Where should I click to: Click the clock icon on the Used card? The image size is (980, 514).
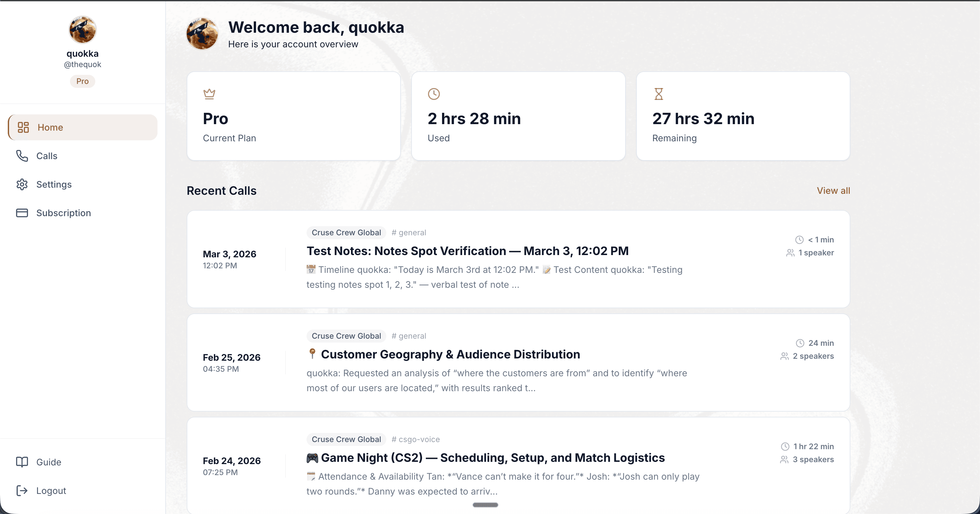[x=434, y=94]
